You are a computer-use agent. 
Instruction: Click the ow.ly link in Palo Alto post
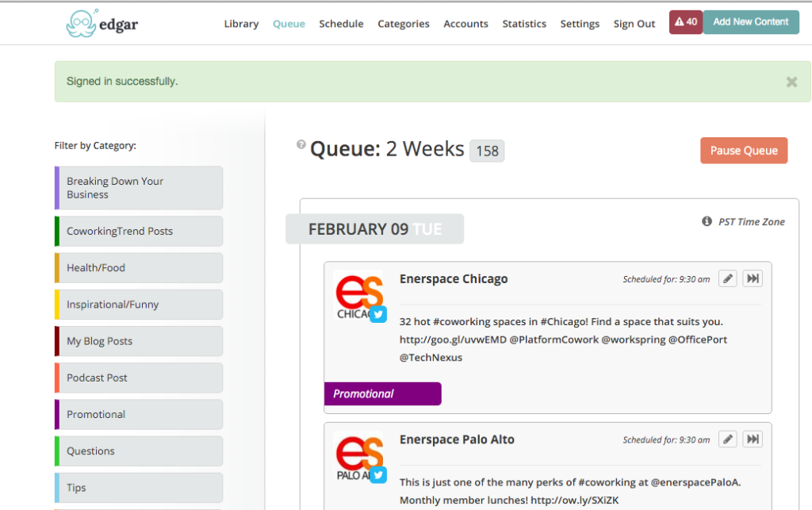574,500
